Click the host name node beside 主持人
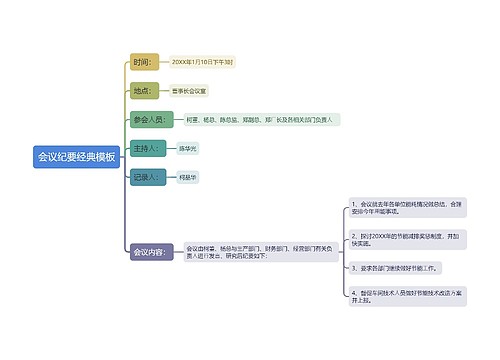This screenshot has height=360, width=500. [188, 148]
